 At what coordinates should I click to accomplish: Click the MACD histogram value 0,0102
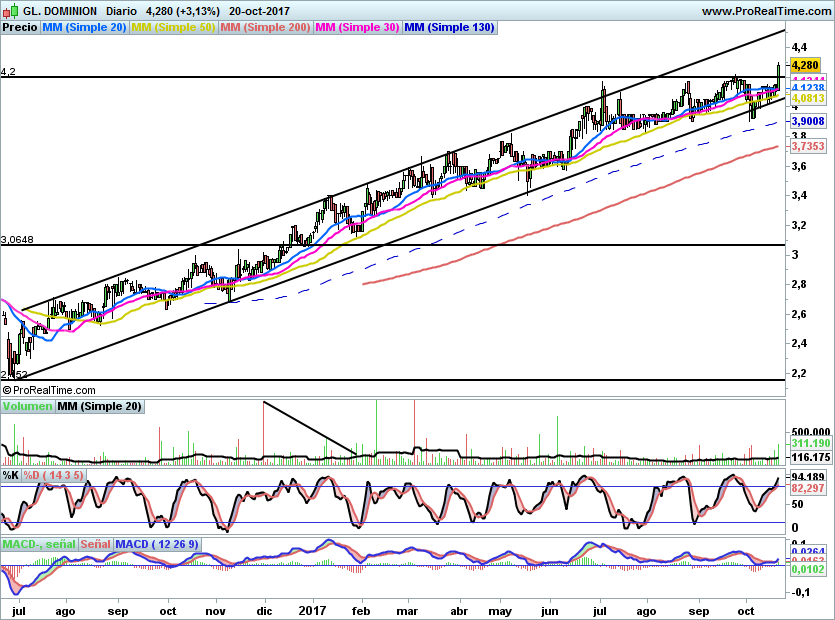(808, 569)
